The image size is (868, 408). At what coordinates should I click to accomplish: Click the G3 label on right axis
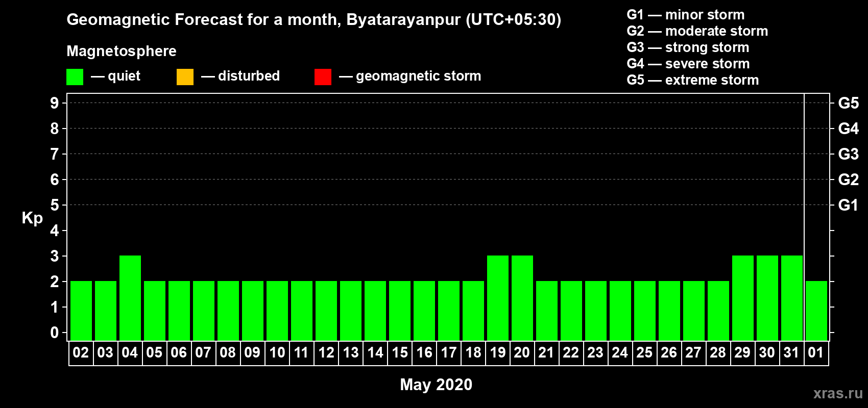click(848, 154)
